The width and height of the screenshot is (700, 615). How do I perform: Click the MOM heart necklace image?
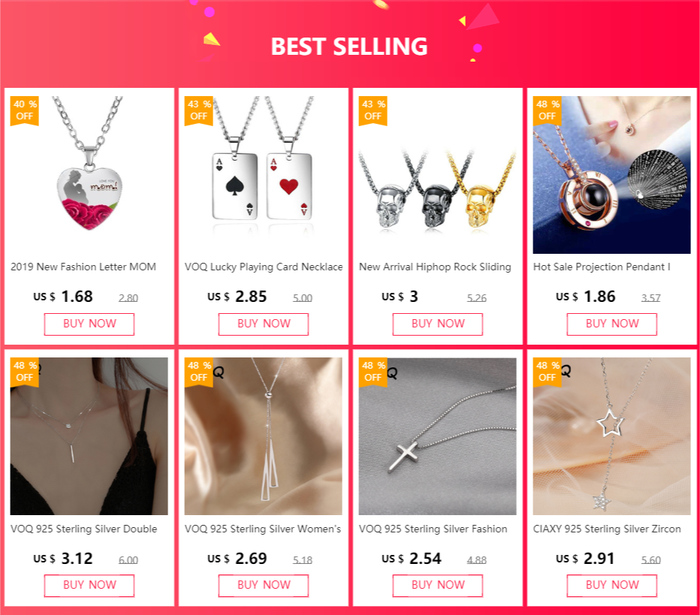pyautogui.click(x=89, y=174)
